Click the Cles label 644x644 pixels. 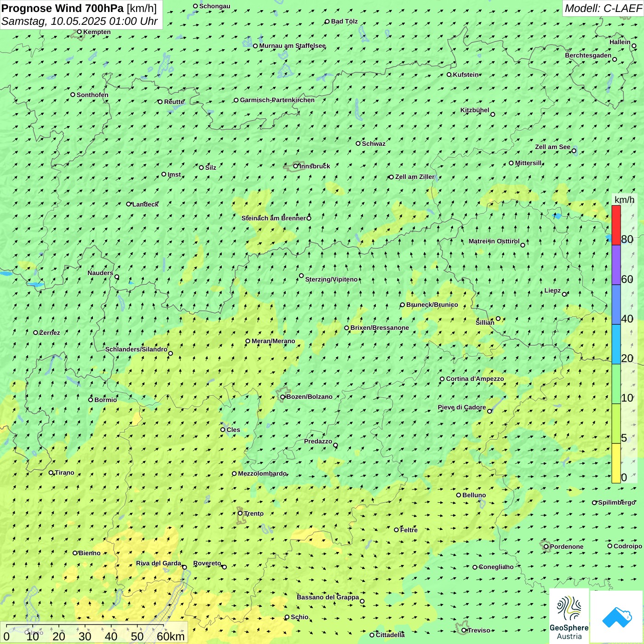pos(233,430)
